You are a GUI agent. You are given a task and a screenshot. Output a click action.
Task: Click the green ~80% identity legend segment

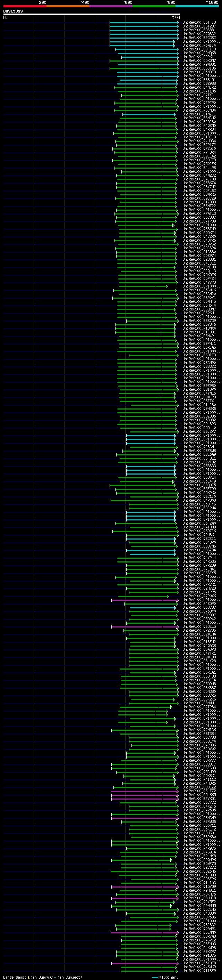(154, 6)
